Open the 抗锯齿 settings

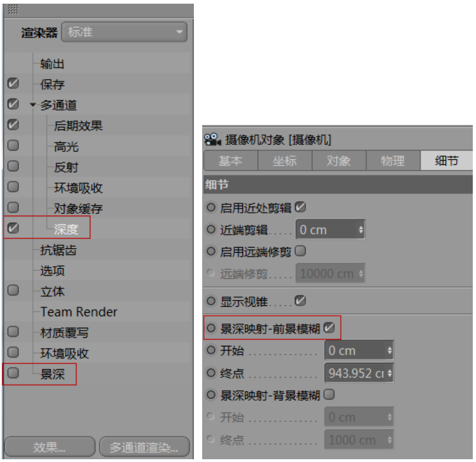pyautogui.click(x=58, y=250)
